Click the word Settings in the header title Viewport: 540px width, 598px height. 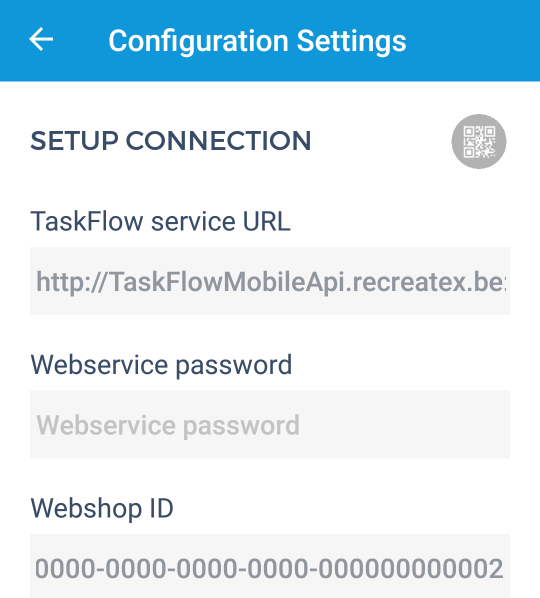click(352, 42)
